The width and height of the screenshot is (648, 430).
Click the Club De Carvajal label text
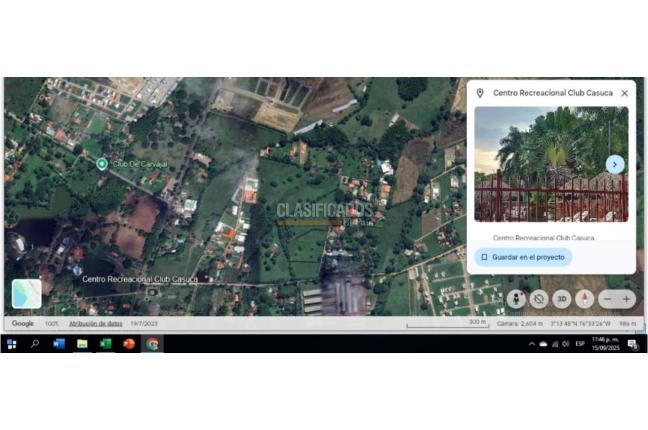click(140, 164)
